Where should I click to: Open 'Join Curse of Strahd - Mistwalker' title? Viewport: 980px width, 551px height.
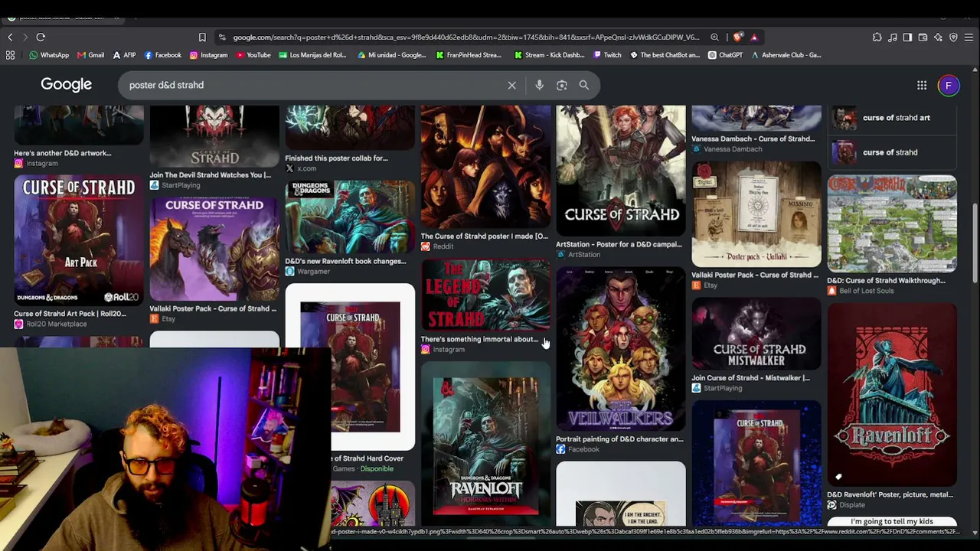pos(750,378)
